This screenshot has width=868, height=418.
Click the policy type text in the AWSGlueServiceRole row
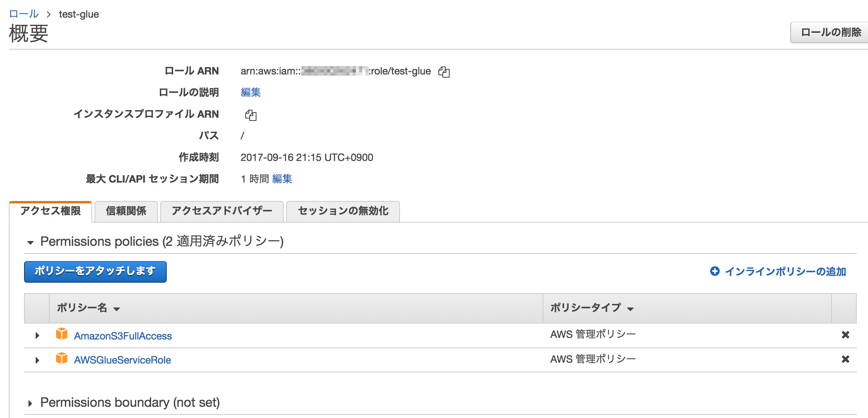click(x=593, y=359)
